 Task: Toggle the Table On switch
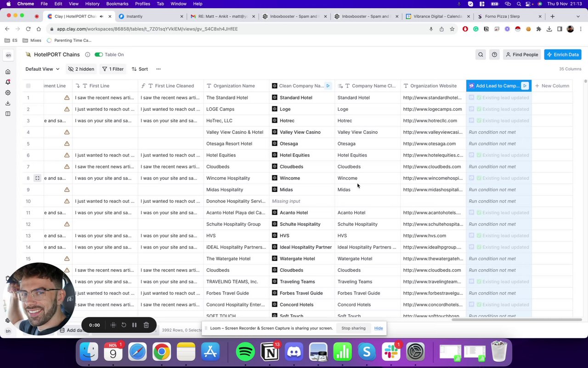pyautogui.click(x=99, y=55)
